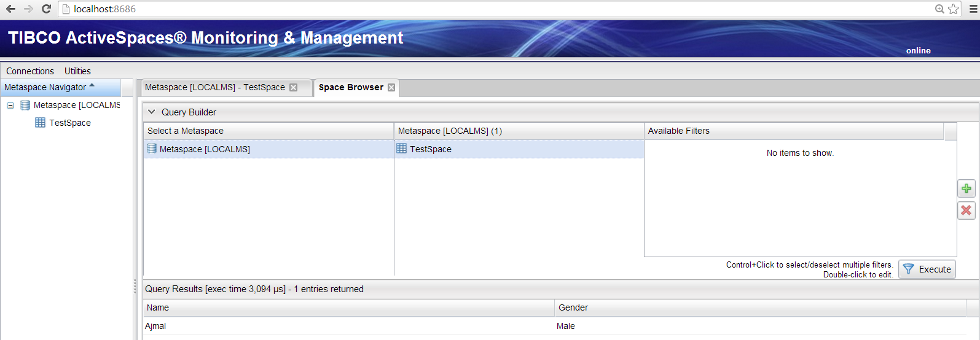This screenshot has height=340, width=980.
Task: Reload the page with the refresh icon
Action: click(x=46, y=9)
